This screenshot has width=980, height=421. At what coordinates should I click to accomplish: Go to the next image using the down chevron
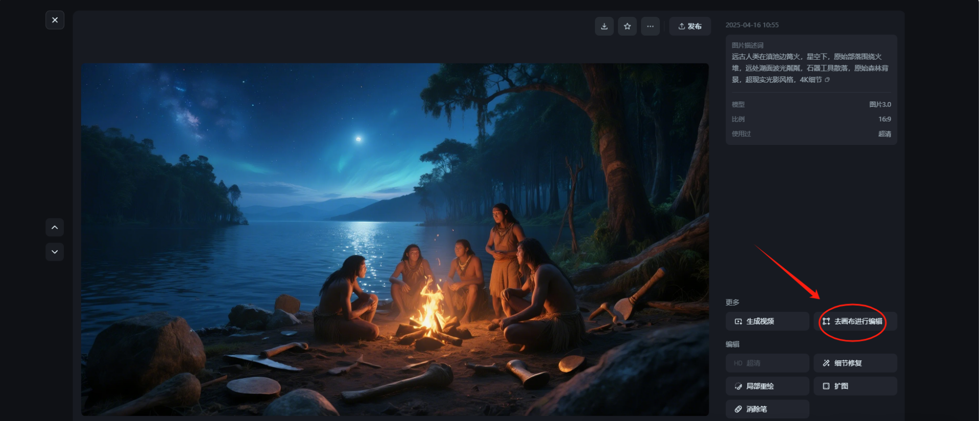(x=55, y=252)
